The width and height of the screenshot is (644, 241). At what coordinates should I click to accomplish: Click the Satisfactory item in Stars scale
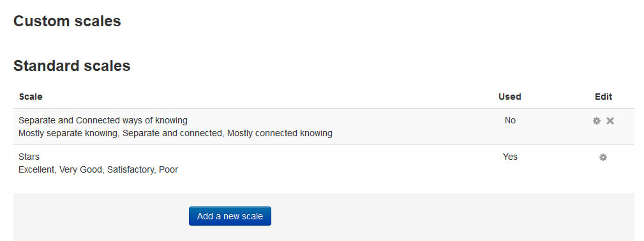(131, 170)
